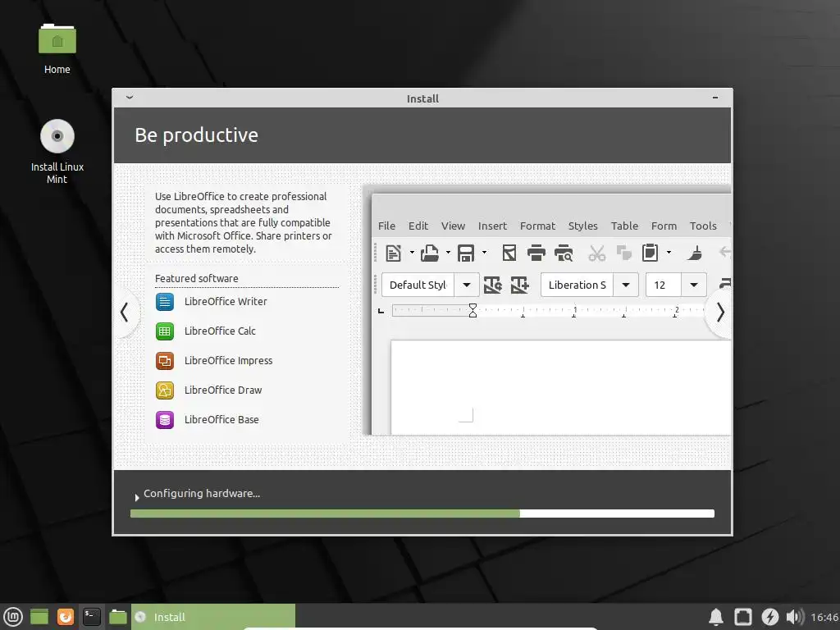The image size is (840, 630).
Task: Click LibreOffice Impress text label
Action: [228, 361]
